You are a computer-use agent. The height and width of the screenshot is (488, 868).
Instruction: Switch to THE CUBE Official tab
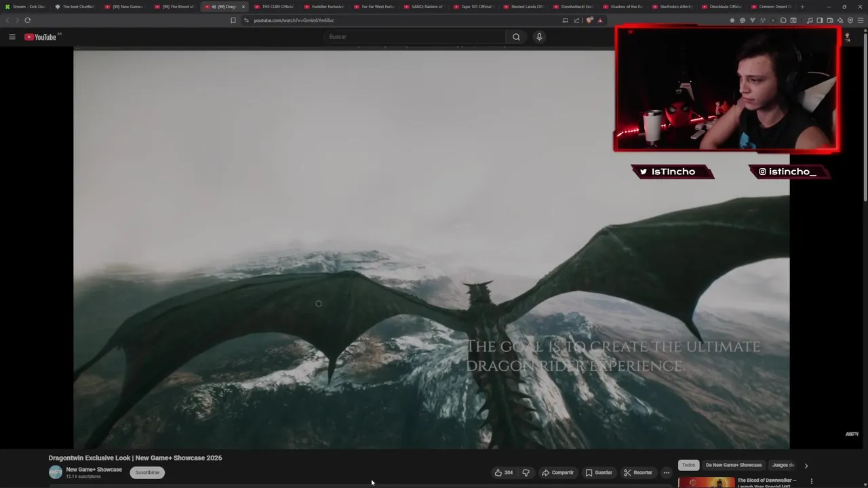pos(274,7)
